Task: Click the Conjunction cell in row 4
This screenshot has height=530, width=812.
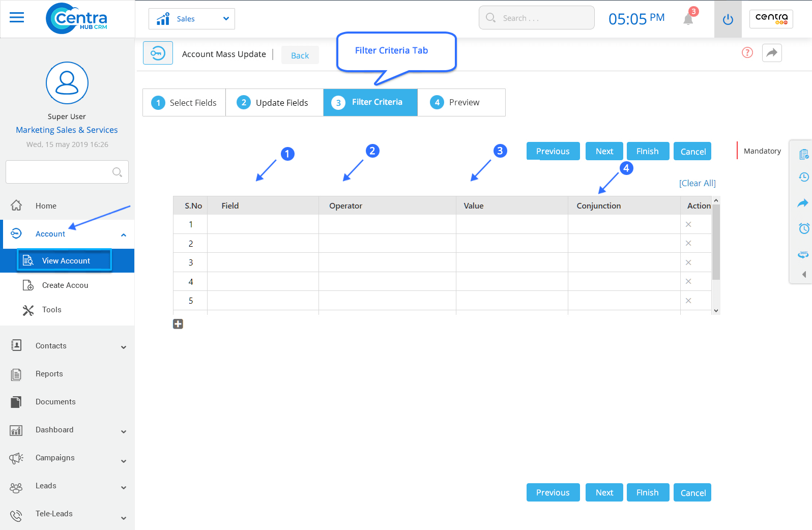Action: (x=624, y=281)
